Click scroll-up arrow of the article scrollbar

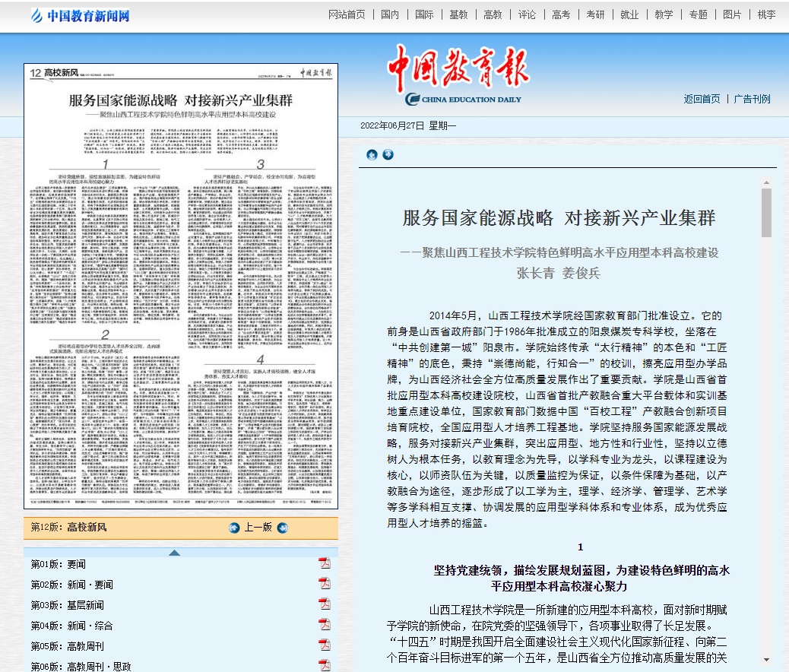pos(766,182)
